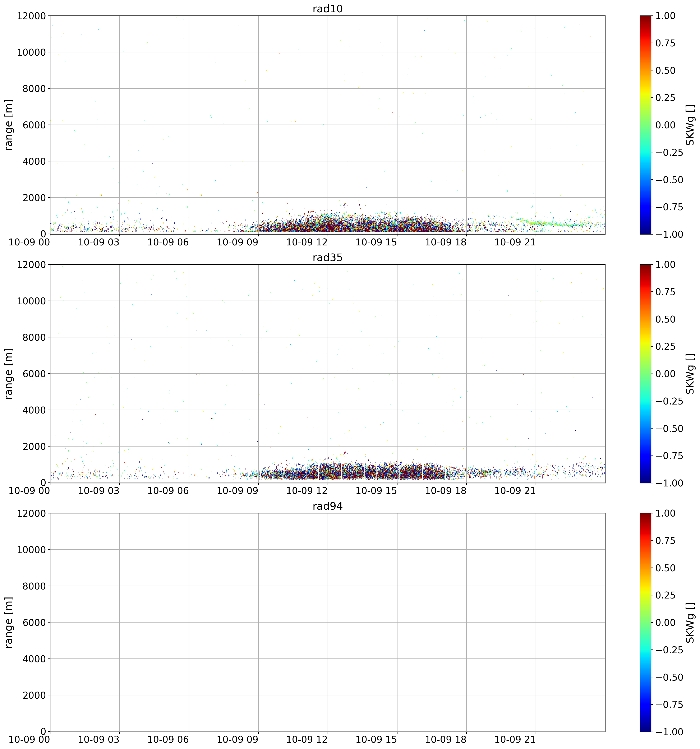Click the rad35 y-axis label range [m]
Image resolution: width=700 pixels, height=749 pixels.
pyautogui.click(x=9, y=373)
